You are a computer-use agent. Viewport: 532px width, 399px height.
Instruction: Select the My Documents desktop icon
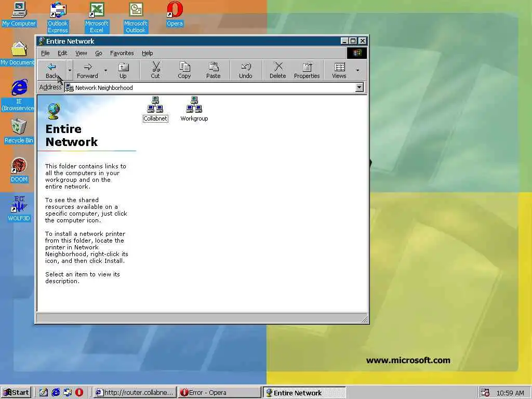coord(18,54)
